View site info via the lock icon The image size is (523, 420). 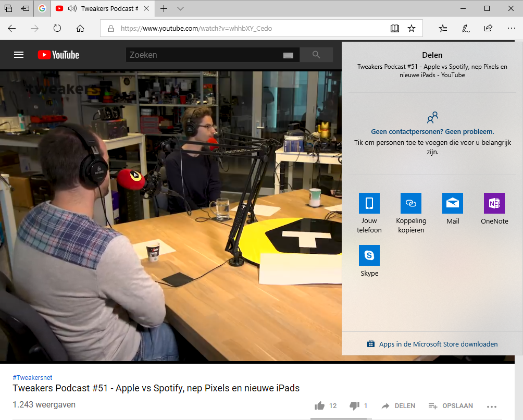pyautogui.click(x=111, y=28)
